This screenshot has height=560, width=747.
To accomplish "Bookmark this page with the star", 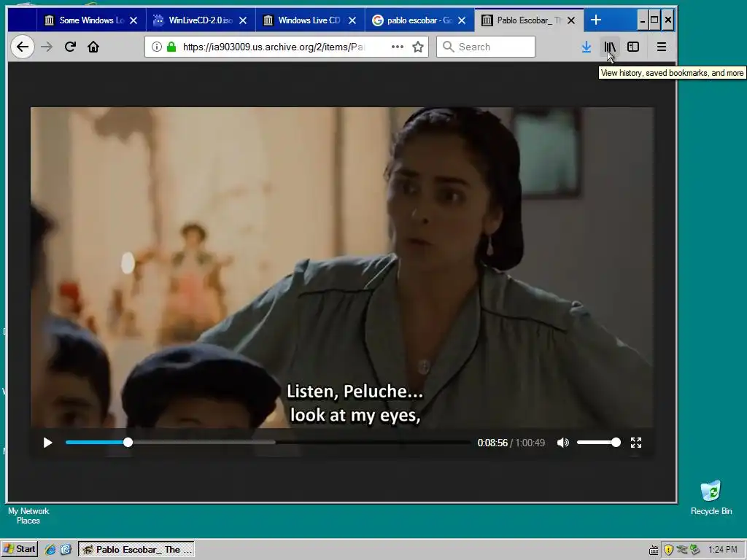I will pyautogui.click(x=418, y=47).
